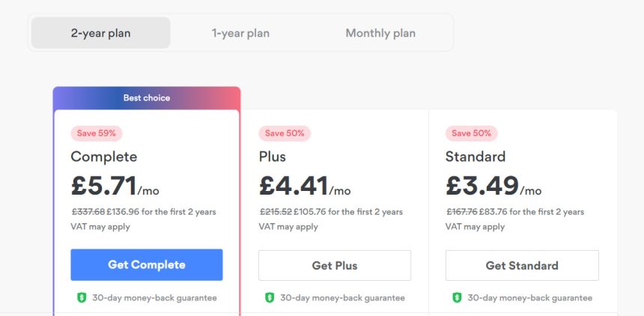Click the Plus plan title

tap(273, 157)
